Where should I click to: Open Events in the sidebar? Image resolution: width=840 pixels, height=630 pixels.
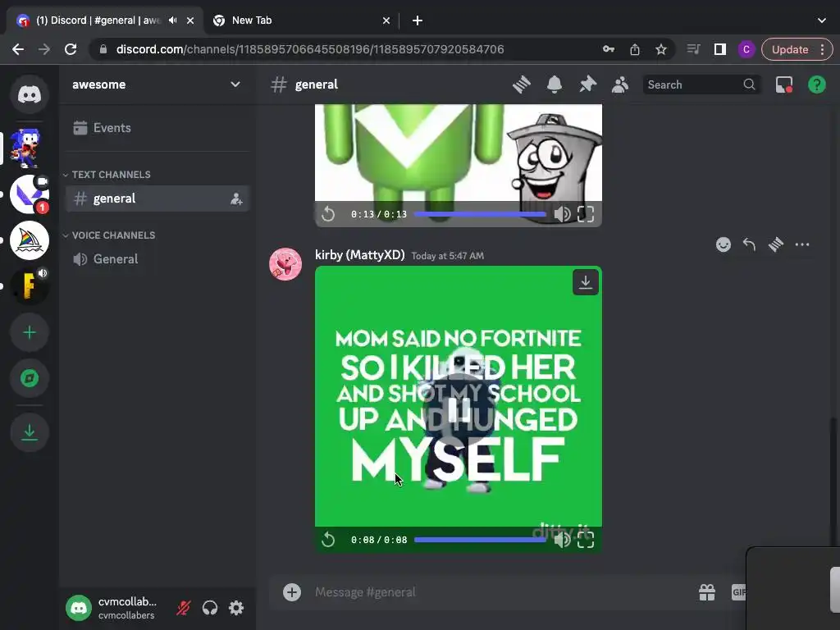tap(157, 127)
